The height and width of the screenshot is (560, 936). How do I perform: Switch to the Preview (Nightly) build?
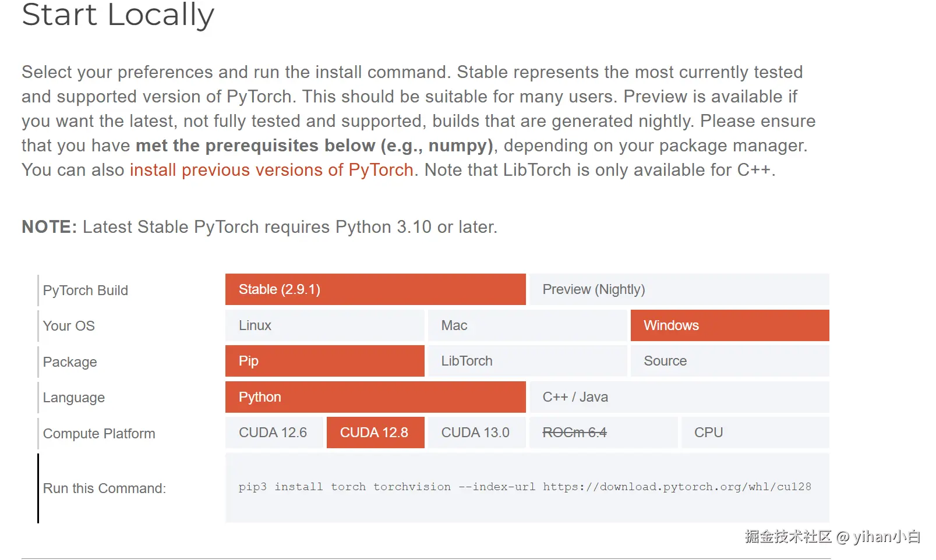679,289
